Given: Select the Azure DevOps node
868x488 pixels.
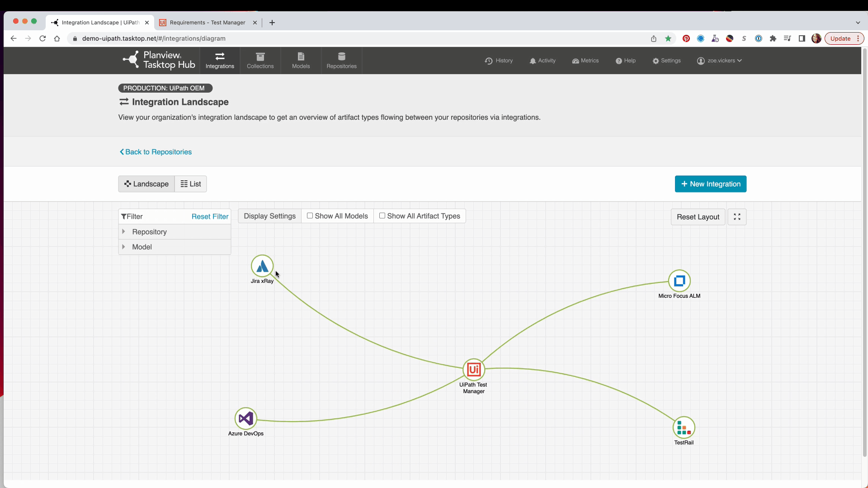Looking at the screenshot, I should [246, 418].
